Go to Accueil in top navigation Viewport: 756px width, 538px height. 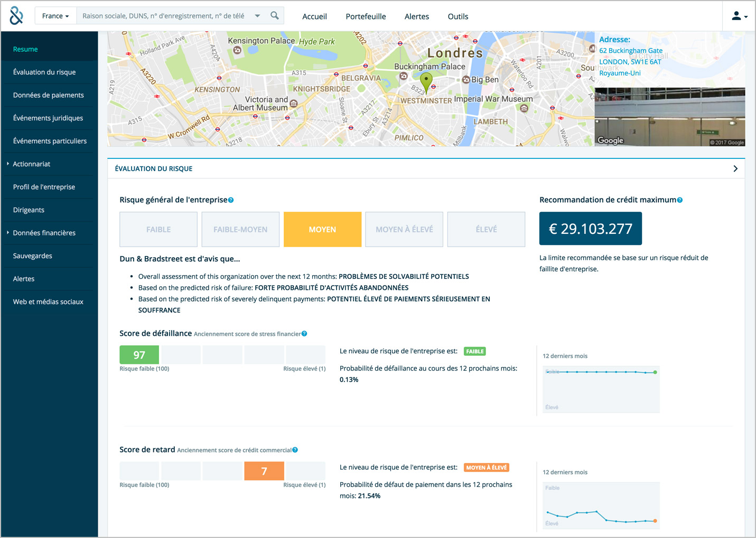pos(314,16)
